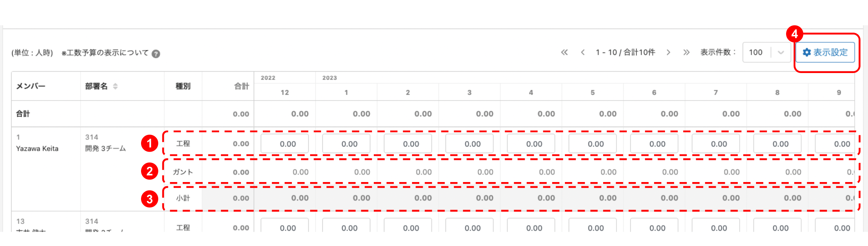
Task: Sort by 部署名 column arrows
Action: 115,86
